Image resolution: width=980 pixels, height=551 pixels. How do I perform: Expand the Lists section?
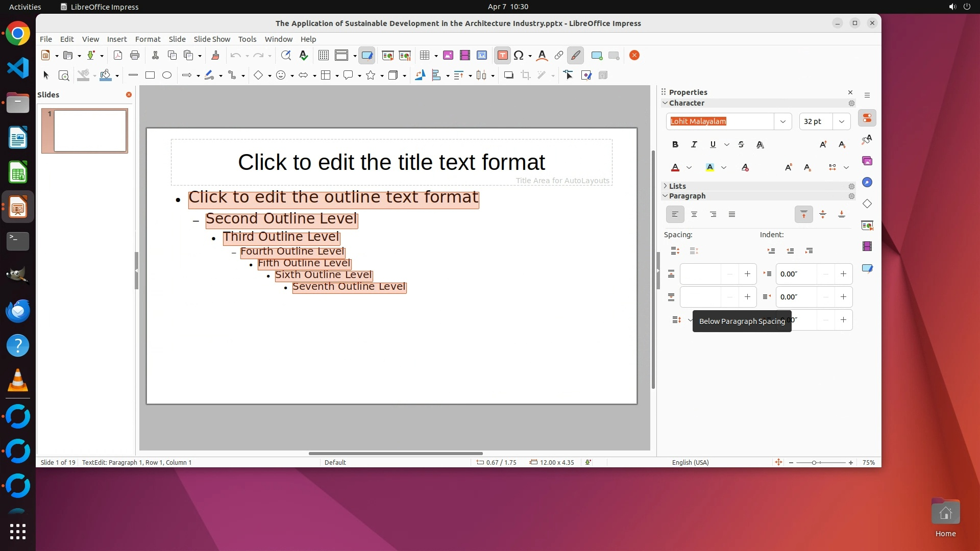click(677, 186)
